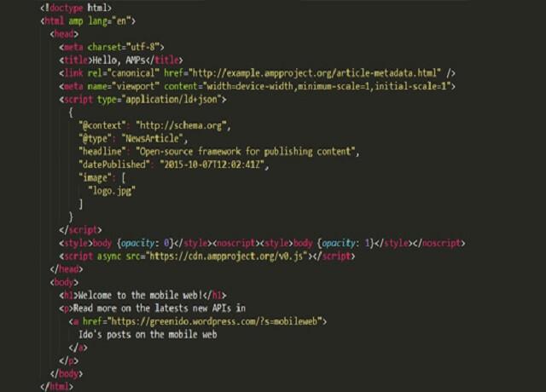Click the application/ld+json script type
This screenshot has width=546, height=392.
tap(173, 100)
